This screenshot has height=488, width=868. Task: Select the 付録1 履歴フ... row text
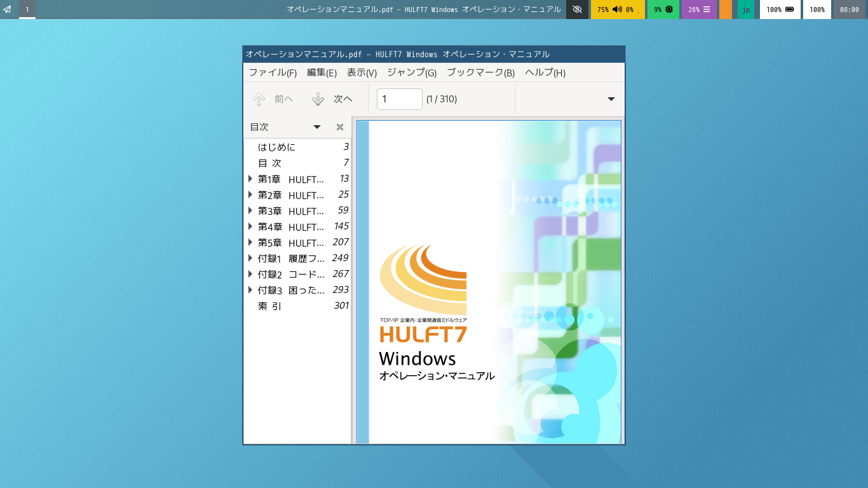[x=291, y=259]
